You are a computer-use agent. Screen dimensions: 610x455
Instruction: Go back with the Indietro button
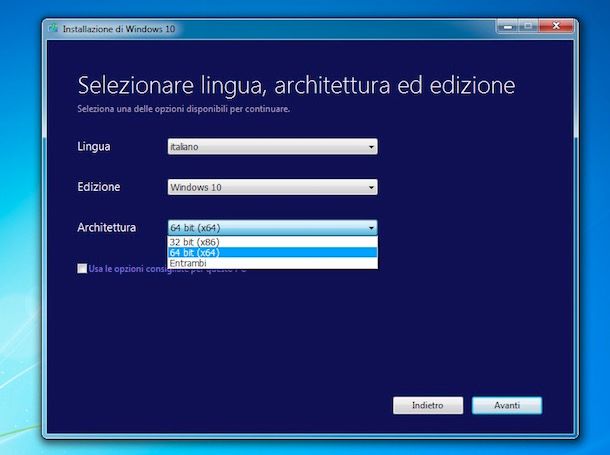tap(428, 405)
